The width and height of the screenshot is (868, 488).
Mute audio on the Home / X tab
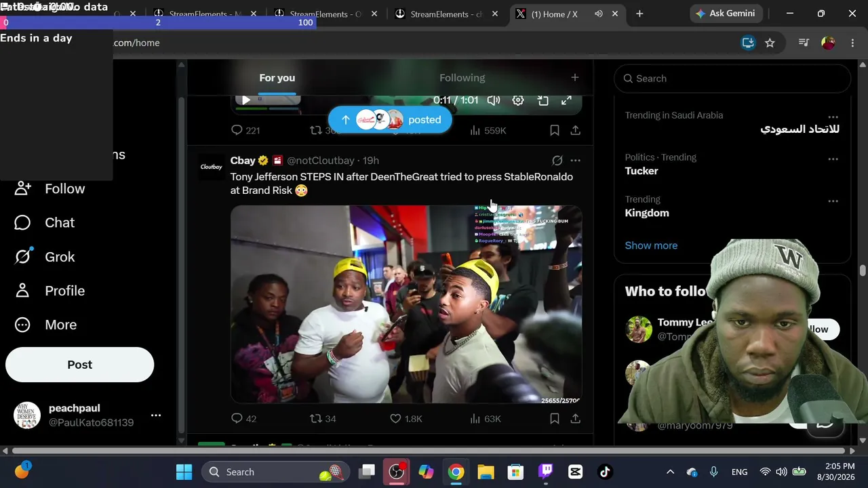[599, 14]
